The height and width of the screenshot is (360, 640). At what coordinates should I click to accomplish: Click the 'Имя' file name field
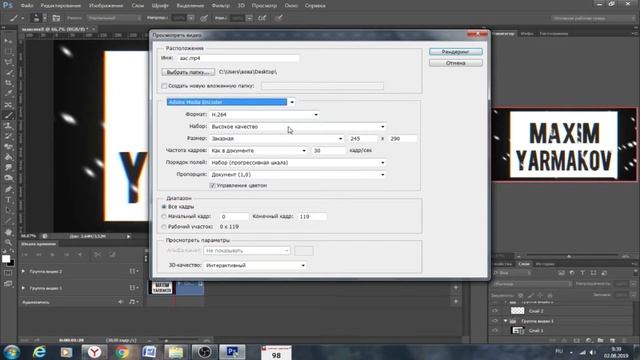[238, 58]
